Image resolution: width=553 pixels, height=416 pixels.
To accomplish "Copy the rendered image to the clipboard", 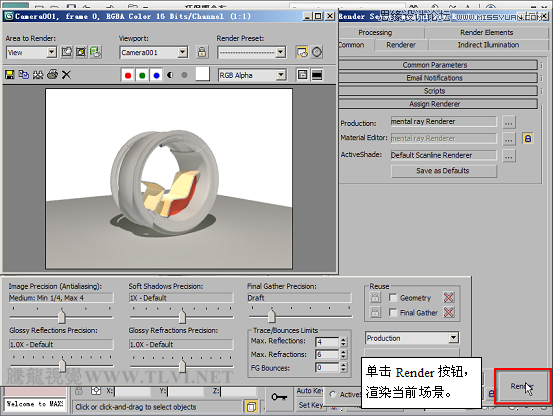I will [x=24, y=74].
